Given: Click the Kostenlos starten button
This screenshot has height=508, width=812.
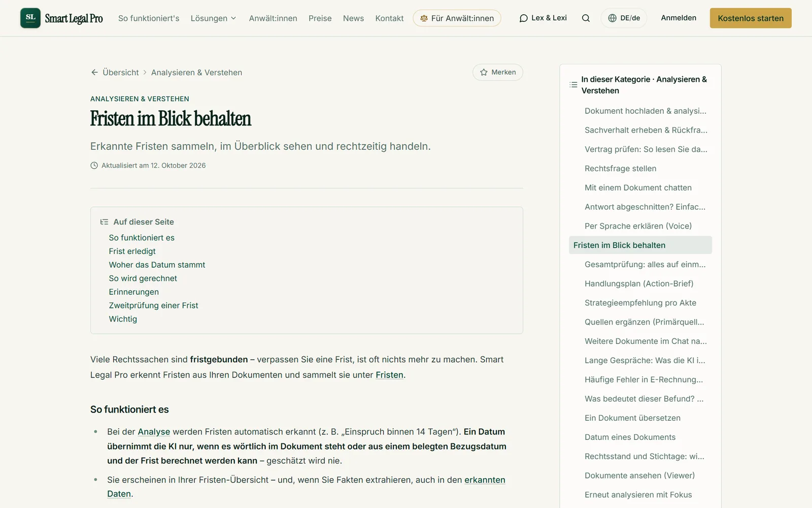Looking at the screenshot, I should click(x=751, y=18).
